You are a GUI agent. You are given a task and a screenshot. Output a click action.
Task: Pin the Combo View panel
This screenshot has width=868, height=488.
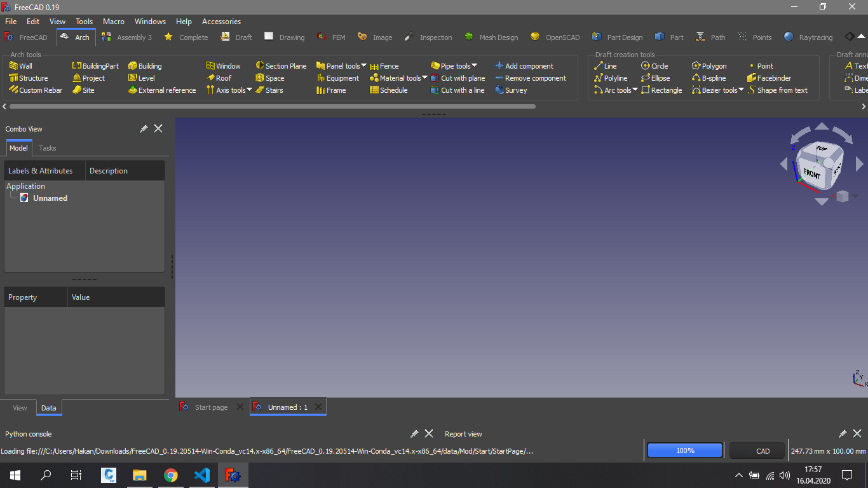(144, 129)
